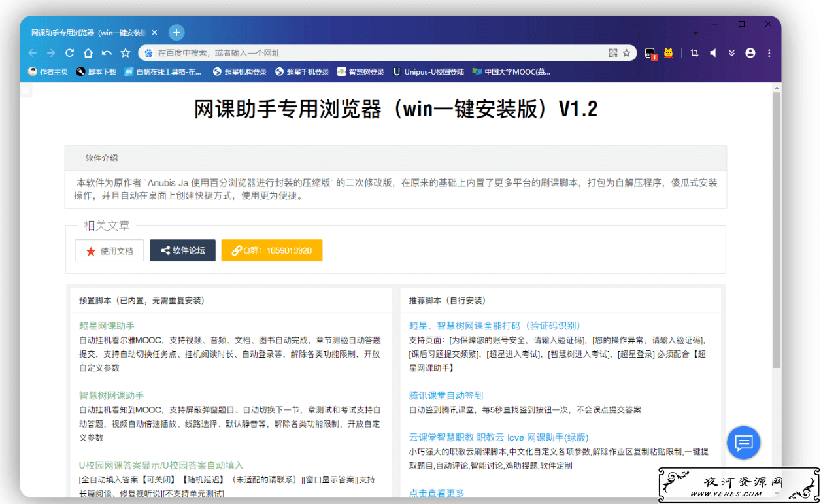The height and width of the screenshot is (504, 821).
Task: Maximize the browser window
Action: click(741, 24)
